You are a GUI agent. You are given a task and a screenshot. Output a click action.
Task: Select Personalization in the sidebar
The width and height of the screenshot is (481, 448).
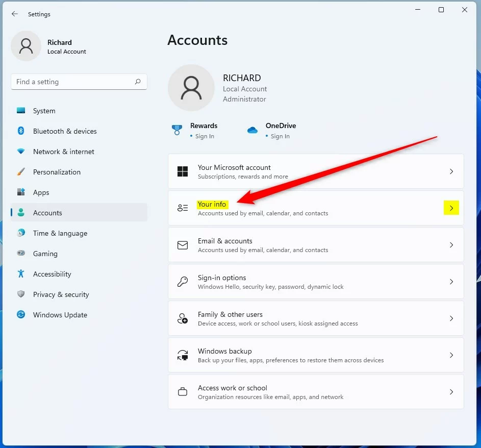tap(57, 172)
